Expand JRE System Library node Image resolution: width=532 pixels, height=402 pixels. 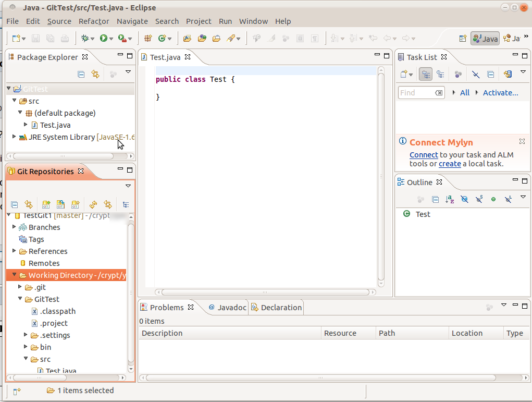[x=14, y=137]
